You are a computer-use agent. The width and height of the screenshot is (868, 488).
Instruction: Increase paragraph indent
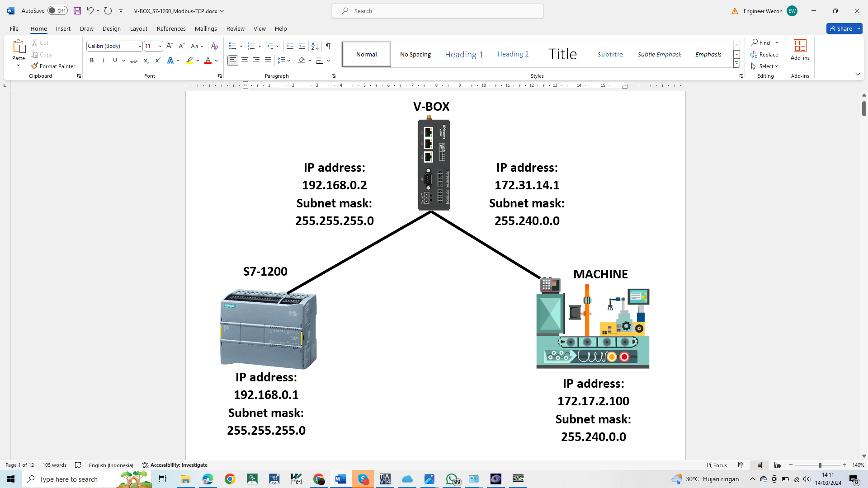tap(302, 46)
